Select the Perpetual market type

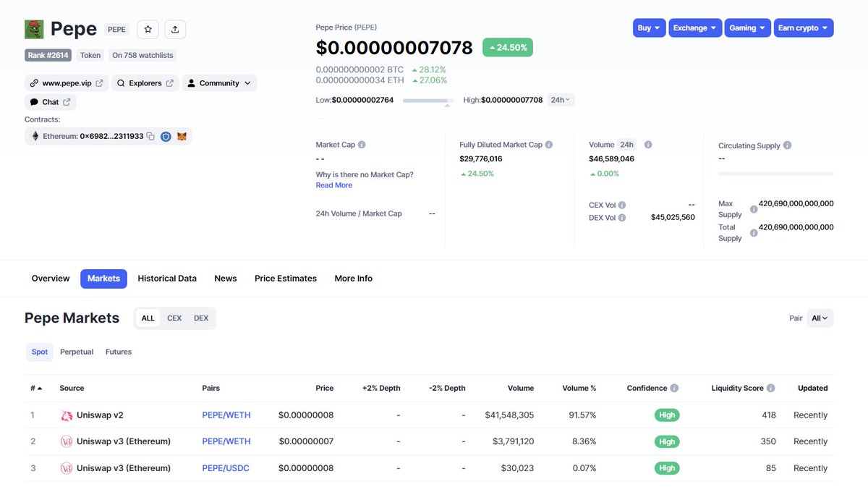click(x=77, y=352)
